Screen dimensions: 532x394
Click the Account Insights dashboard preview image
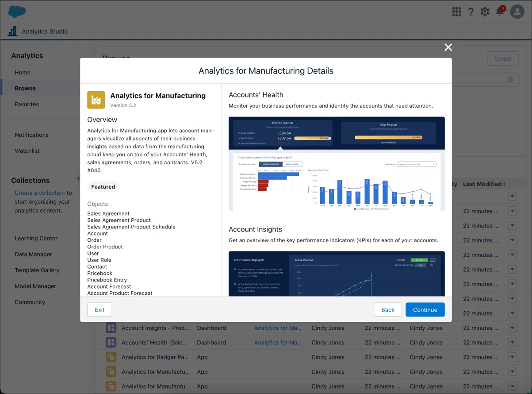337,274
